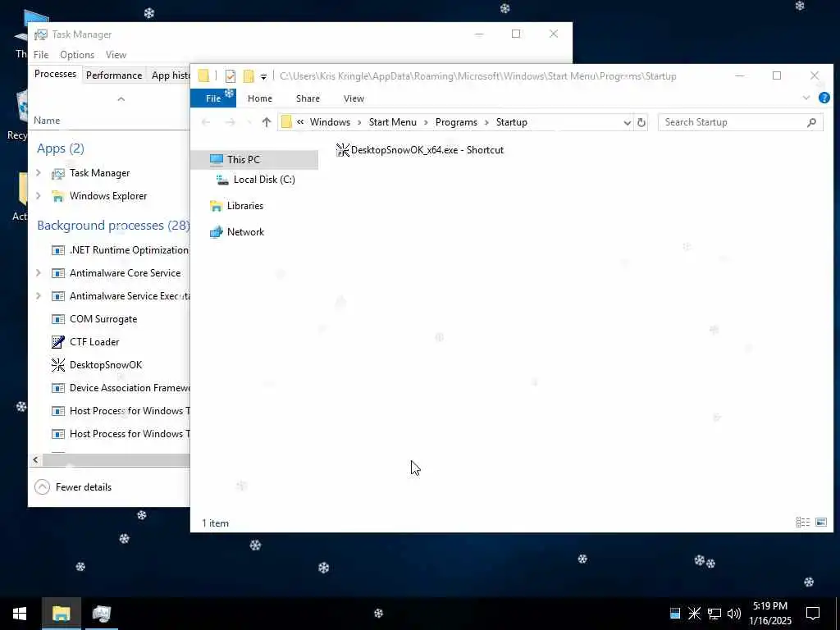Image resolution: width=840 pixels, height=630 pixels.
Task: Click Background processes (28) group header
Action: pyautogui.click(x=113, y=226)
